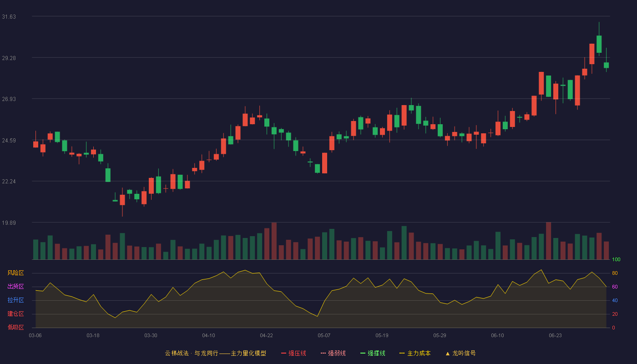Select the 06-23 date label
This screenshot has width=637, height=364.
(x=555, y=335)
